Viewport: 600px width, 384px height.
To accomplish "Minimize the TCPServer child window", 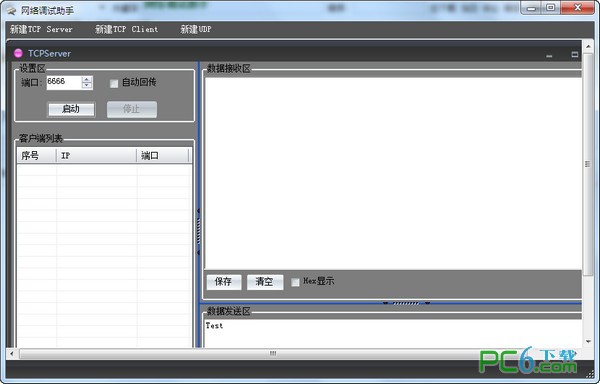I will point(549,55).
